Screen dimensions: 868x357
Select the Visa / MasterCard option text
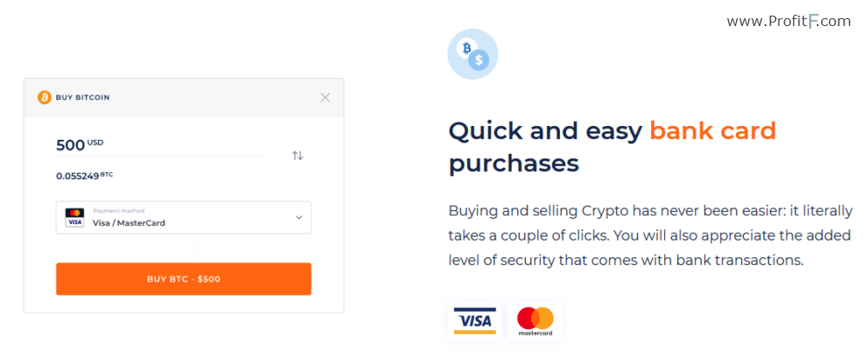129,223
